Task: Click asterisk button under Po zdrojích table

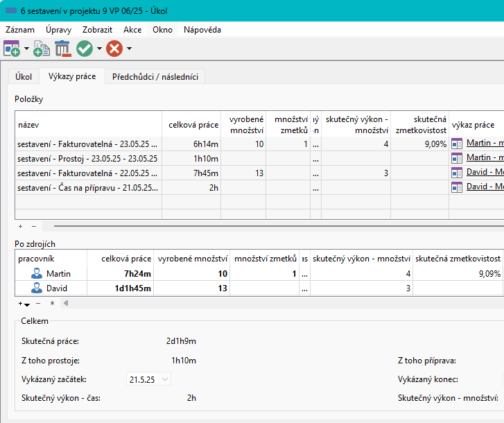Action: (52, 304)
